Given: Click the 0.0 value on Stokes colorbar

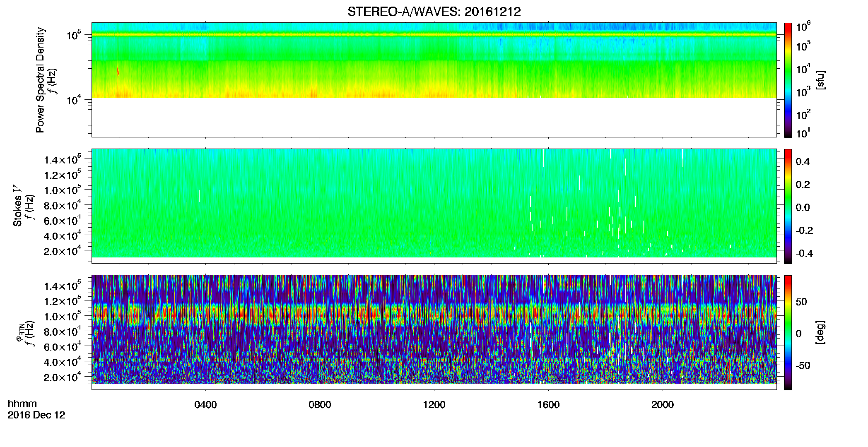Looking at the screenshot, I should coord(803,208).
